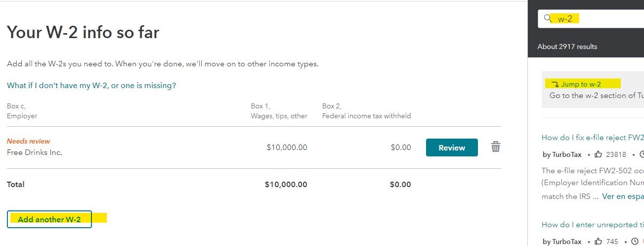Add another W-2
The height and width of the screenshot is (246, 644).
click(49, 219)
